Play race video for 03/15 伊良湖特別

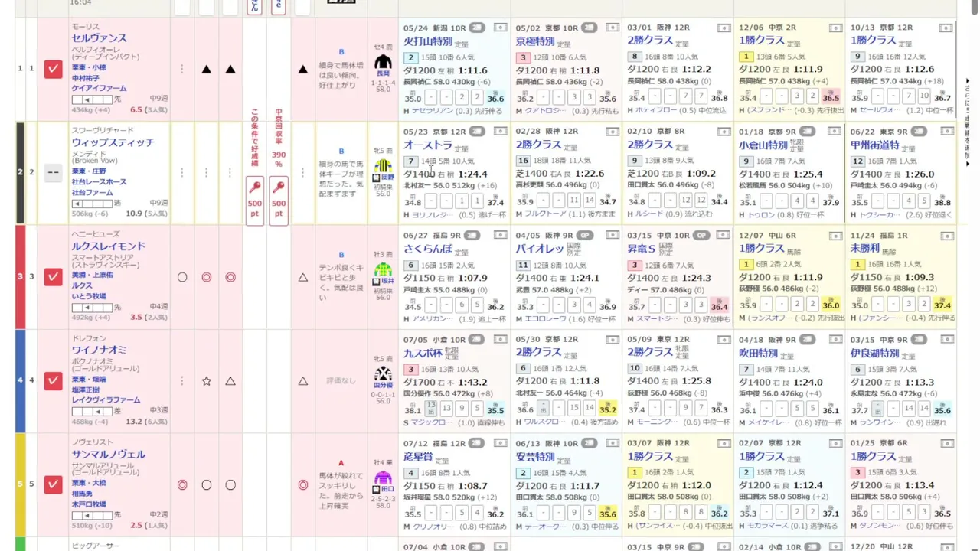[x=949, y=339]
